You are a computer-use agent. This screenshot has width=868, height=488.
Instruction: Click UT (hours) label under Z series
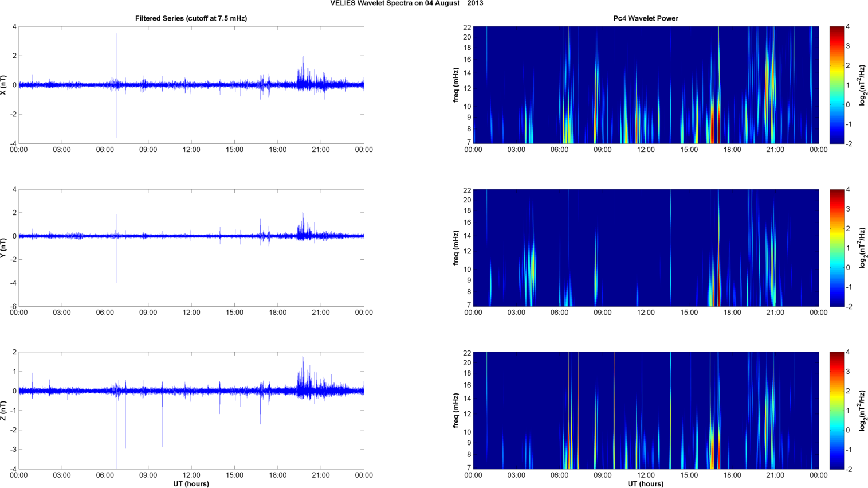pos(191,483)
